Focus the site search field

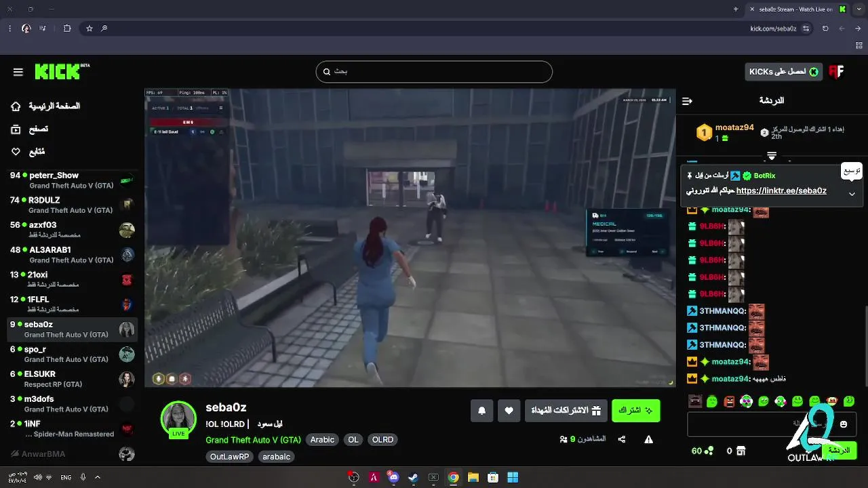(x=434, y=72)
